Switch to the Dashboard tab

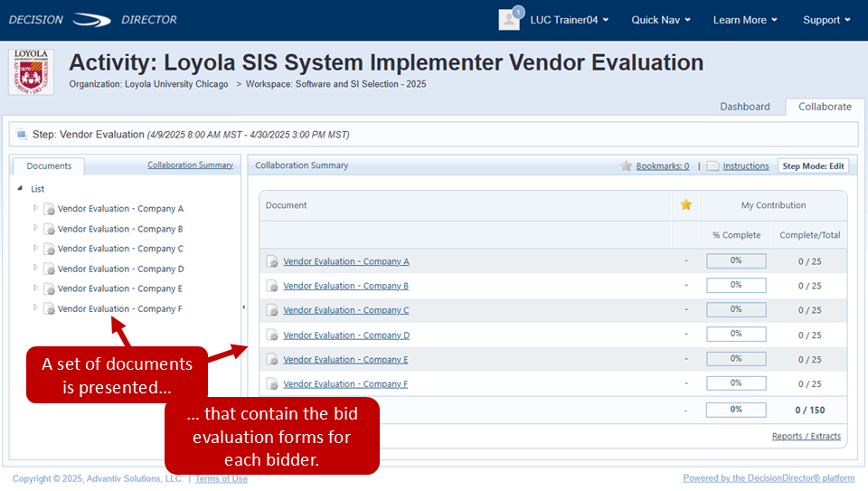tap(744, 107)
